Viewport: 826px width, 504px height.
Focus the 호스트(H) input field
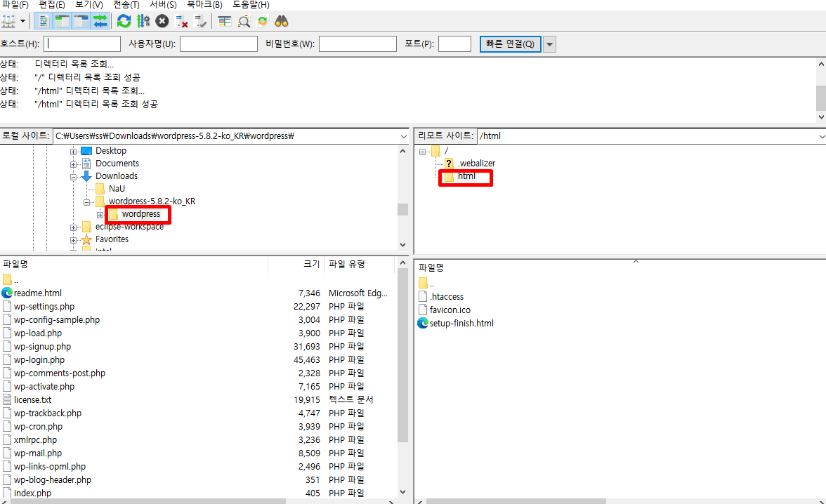pos(82,44)
